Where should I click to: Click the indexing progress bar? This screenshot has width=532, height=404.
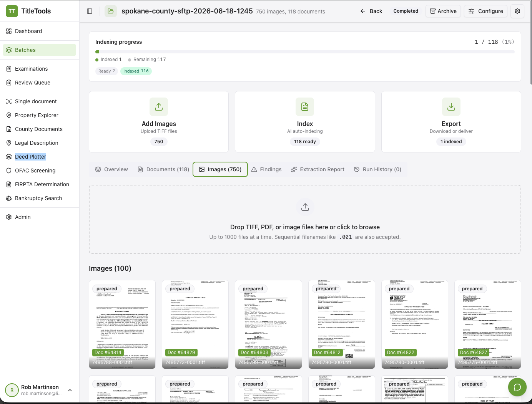click(305, 52)
